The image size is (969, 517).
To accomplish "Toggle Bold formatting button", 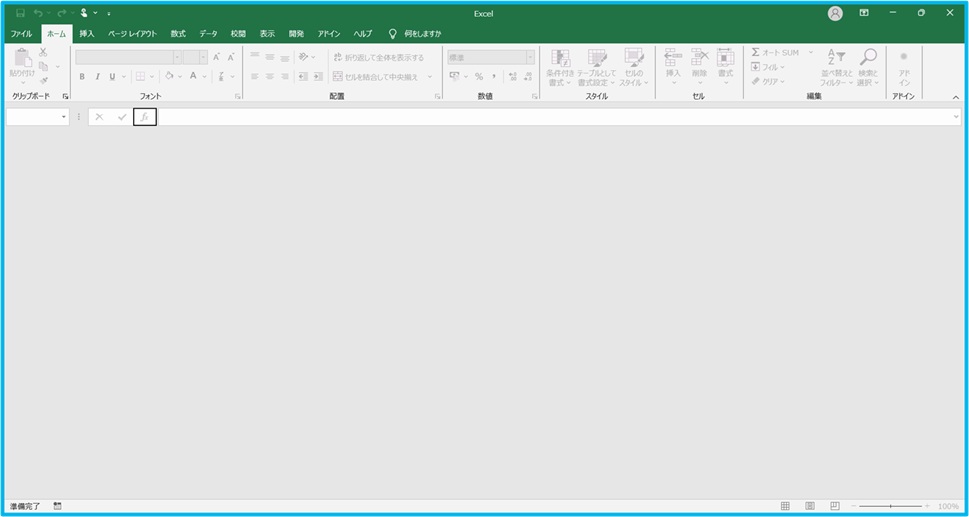I will [82, 76].
